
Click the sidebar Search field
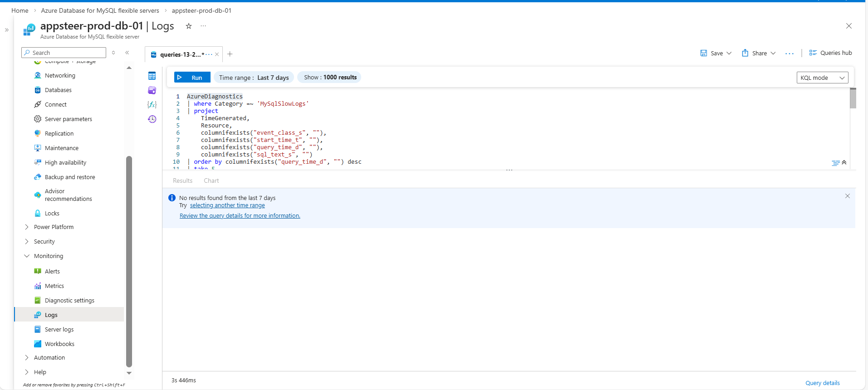pos(64,53)
